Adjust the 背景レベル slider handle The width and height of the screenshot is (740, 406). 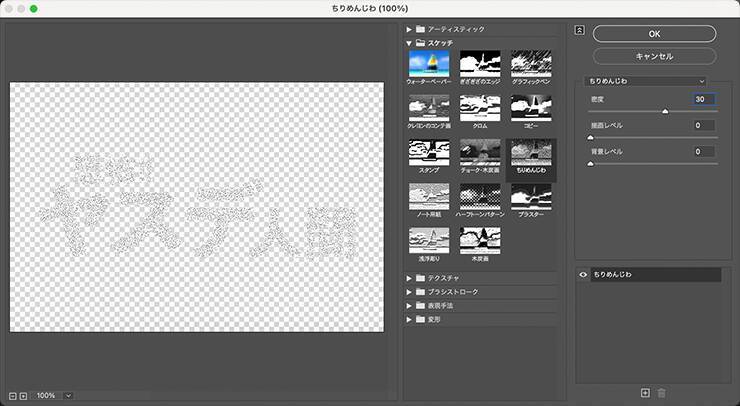pos(590,164)
